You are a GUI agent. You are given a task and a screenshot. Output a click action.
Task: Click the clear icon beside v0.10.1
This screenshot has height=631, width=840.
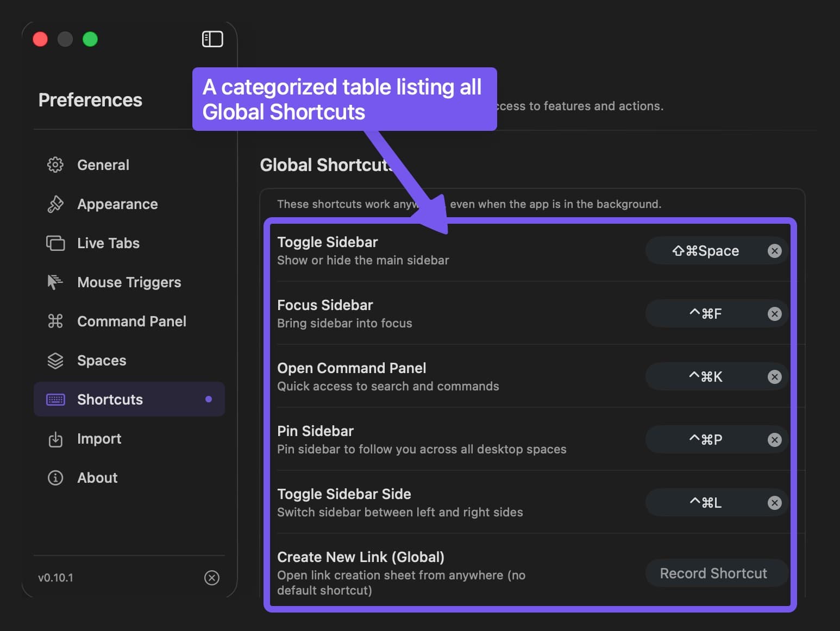212,578
